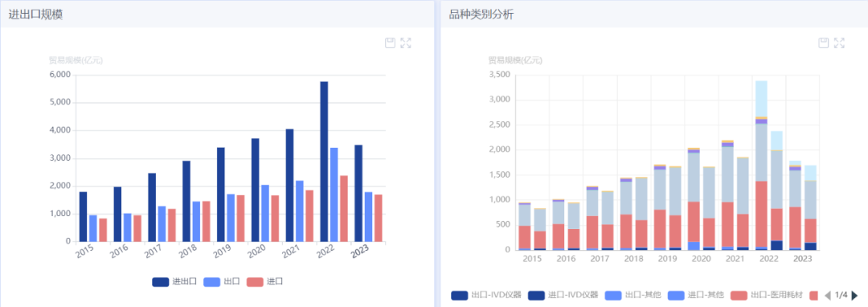The image size is (868, 307).
Task: Click the 2020 出口 light blue bar
Action: pyautogui.click(x=265, y=214)
